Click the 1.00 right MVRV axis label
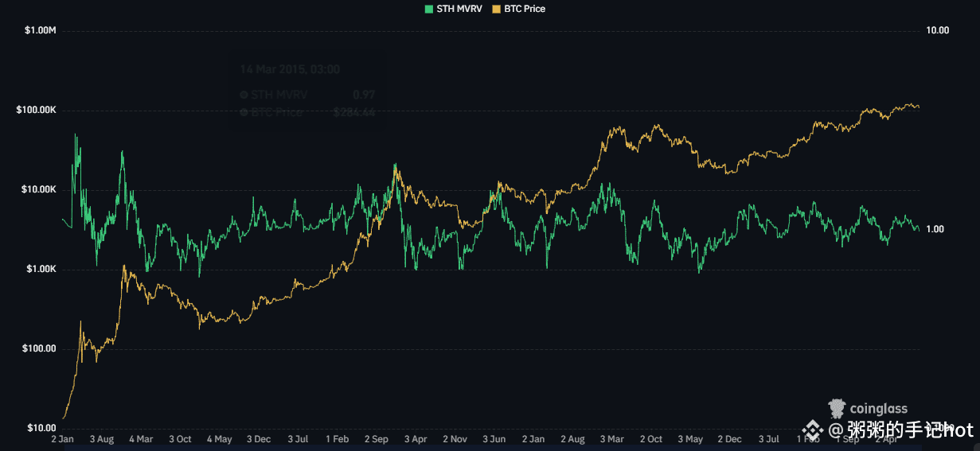 pyautogui.click(x=938, y=229)
